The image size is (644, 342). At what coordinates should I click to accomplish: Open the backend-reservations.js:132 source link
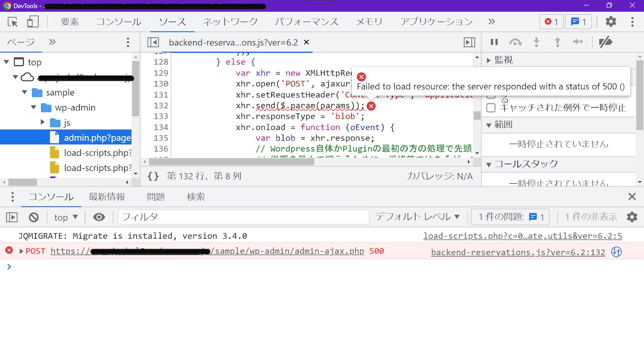(x=518, y=252)
